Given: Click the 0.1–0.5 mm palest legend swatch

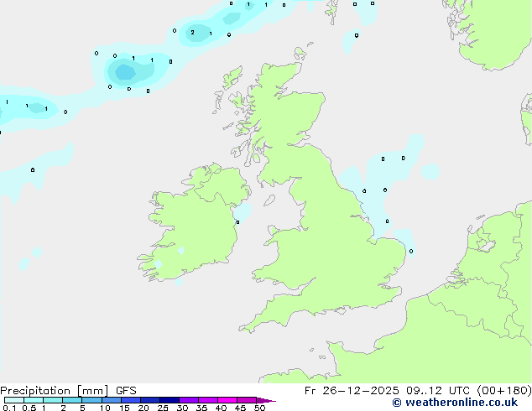Looking at the screenshot, I should pos(14,400).
